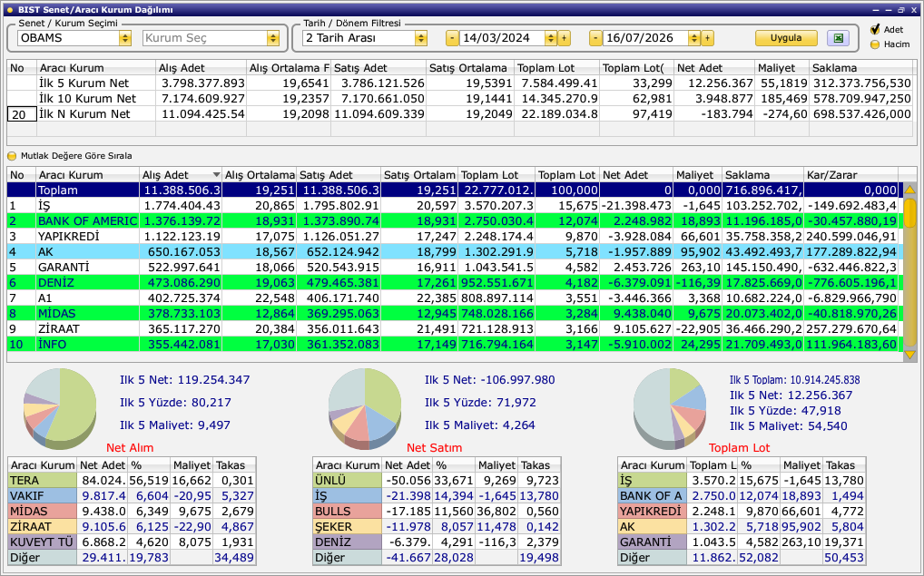The width and height of the screenshot is (924, 576).
Task: Decrease start date with minus button
Action: [x=452, y=38]
